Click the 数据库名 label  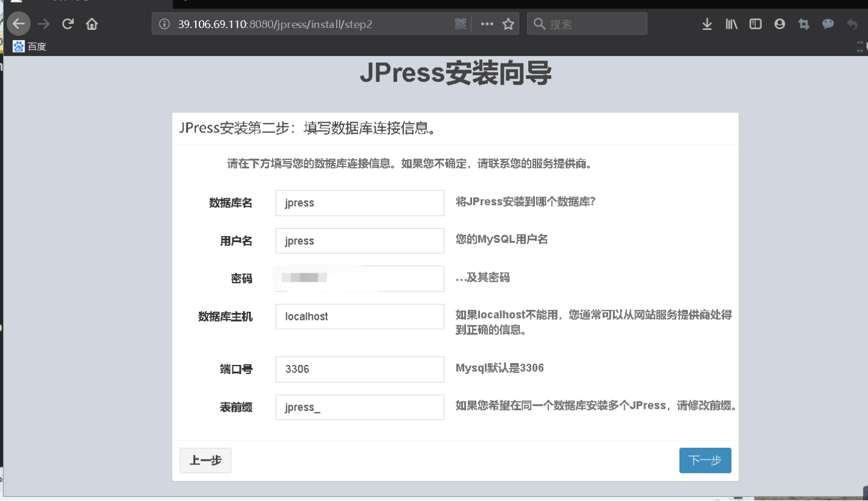coord(231,203)
